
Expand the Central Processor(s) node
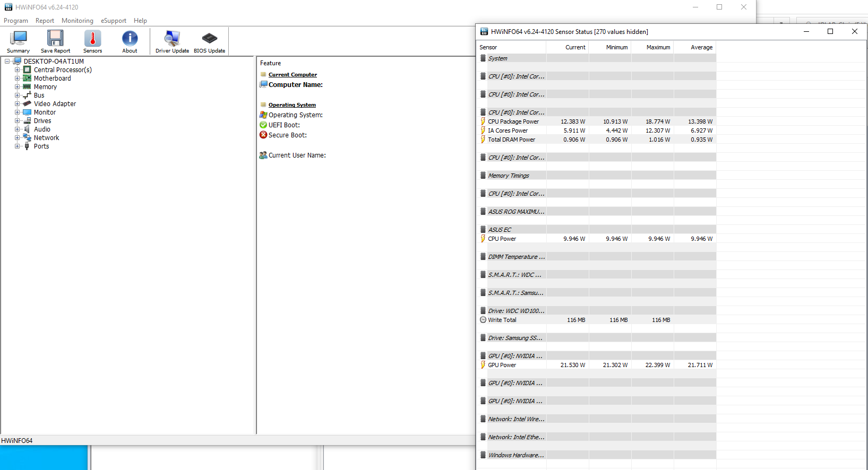(x=17, y=69)
